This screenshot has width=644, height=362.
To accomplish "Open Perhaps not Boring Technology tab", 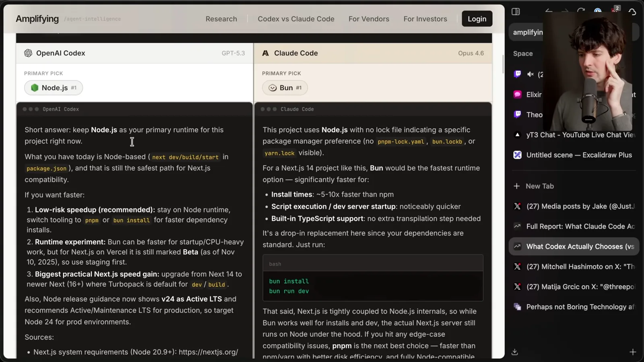I will pos(574,307).
